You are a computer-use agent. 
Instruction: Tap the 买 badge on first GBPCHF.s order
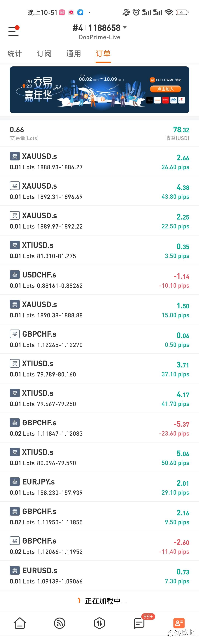pos(15,334)
